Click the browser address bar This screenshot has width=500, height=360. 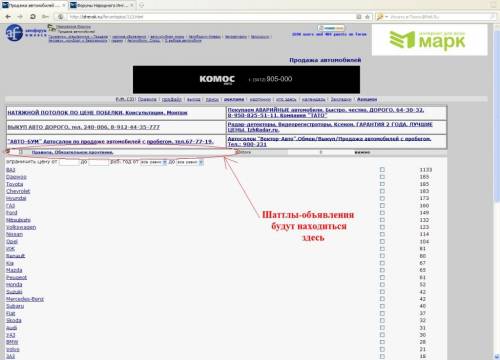[x=210, y=17]
